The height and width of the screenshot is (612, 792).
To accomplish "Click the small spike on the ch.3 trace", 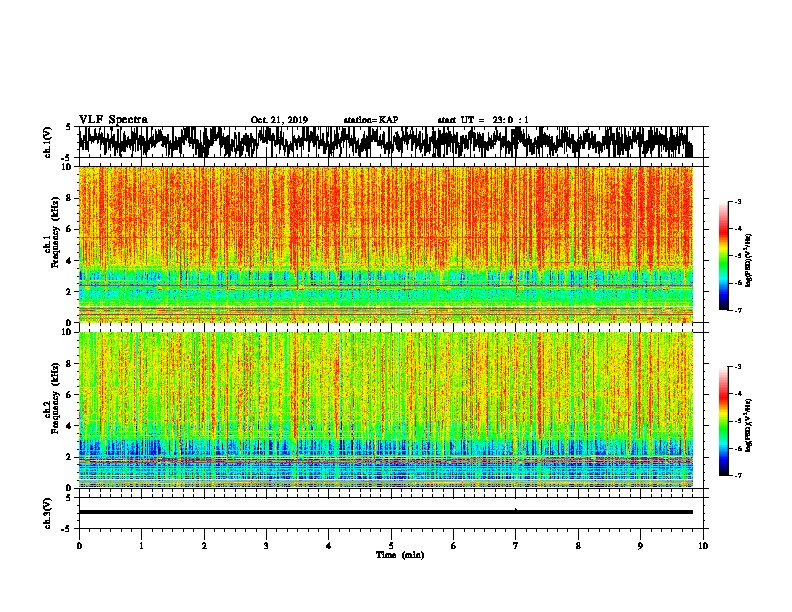I will [516, 509].
